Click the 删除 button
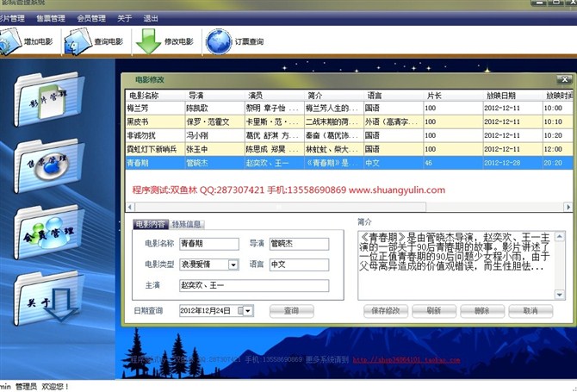 (482, 311)
